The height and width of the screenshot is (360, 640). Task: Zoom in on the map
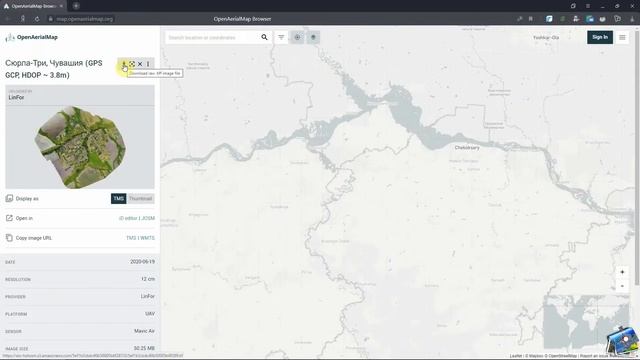coord(622,272)
